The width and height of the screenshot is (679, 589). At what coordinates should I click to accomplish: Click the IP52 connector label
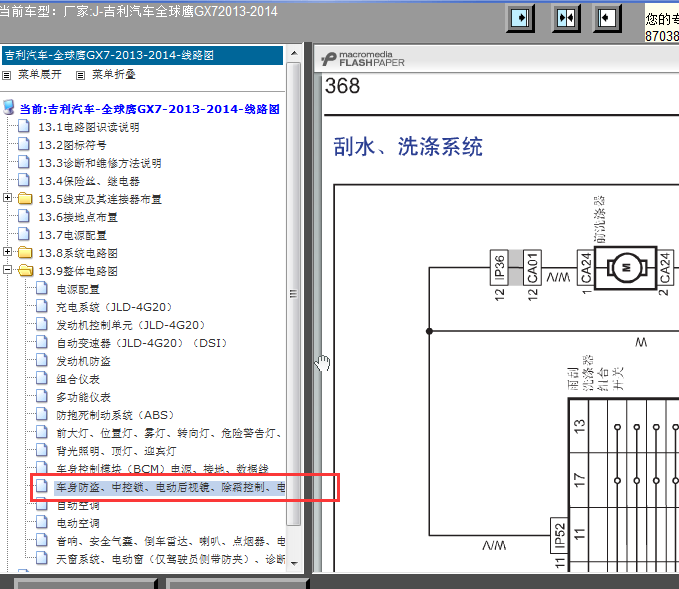pos(559,535)
